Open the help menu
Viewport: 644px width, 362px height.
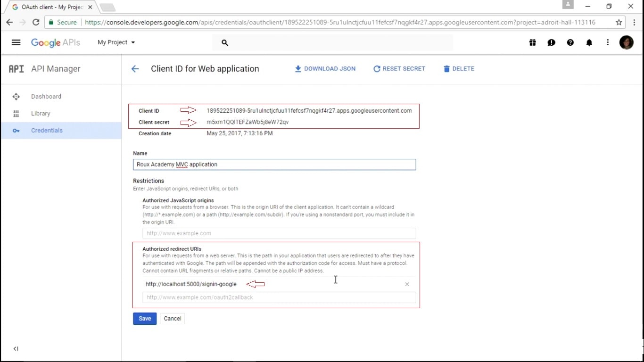[x=570, y=42]
